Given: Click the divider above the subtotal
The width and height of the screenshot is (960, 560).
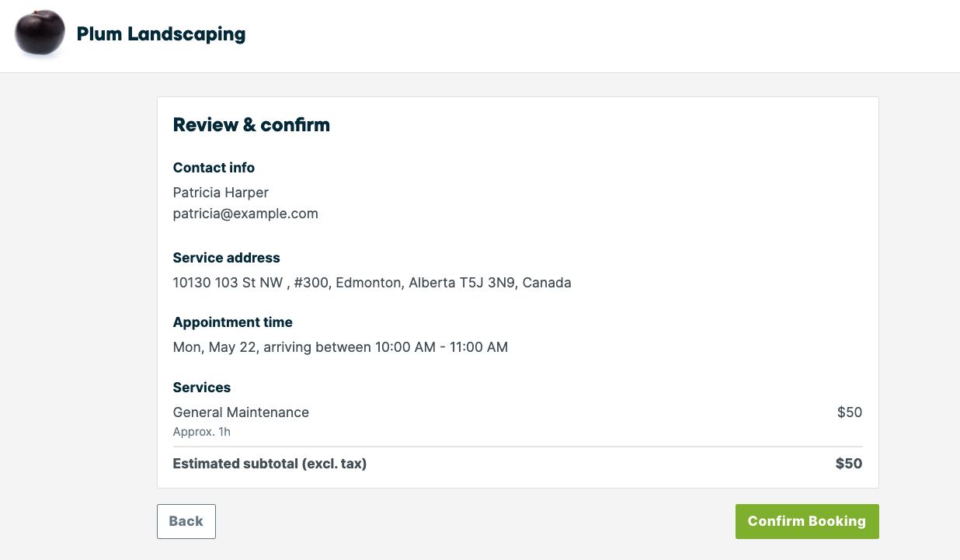Looking at the screenshot, I should point(517,447).
